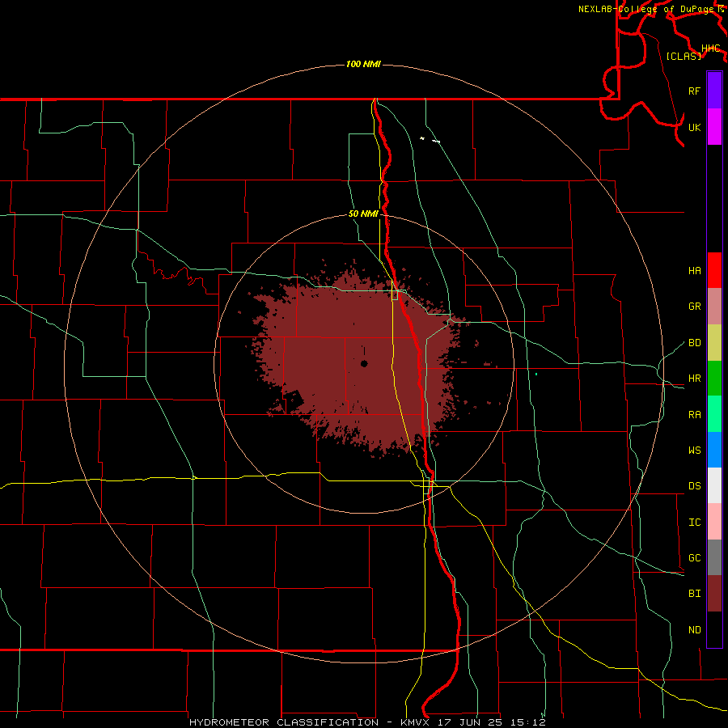
Task: Click the HR dark green legend swatch
Action: click(714, 379)
